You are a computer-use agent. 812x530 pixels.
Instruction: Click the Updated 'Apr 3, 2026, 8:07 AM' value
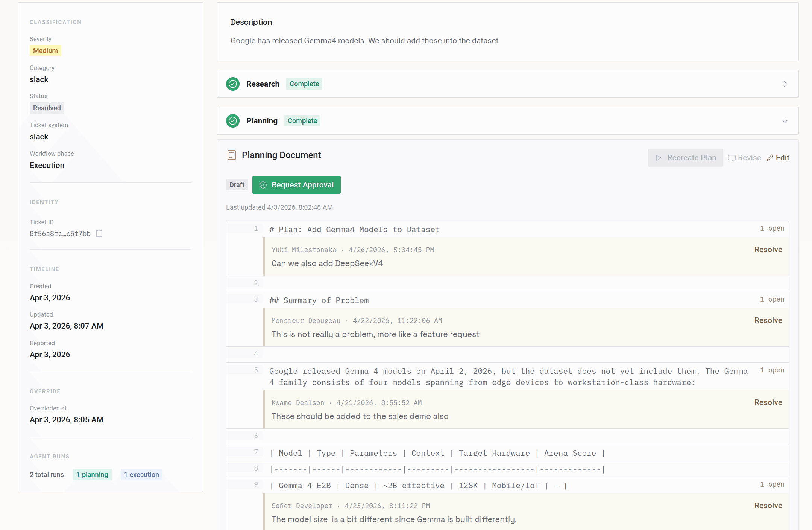click(67, 326)
